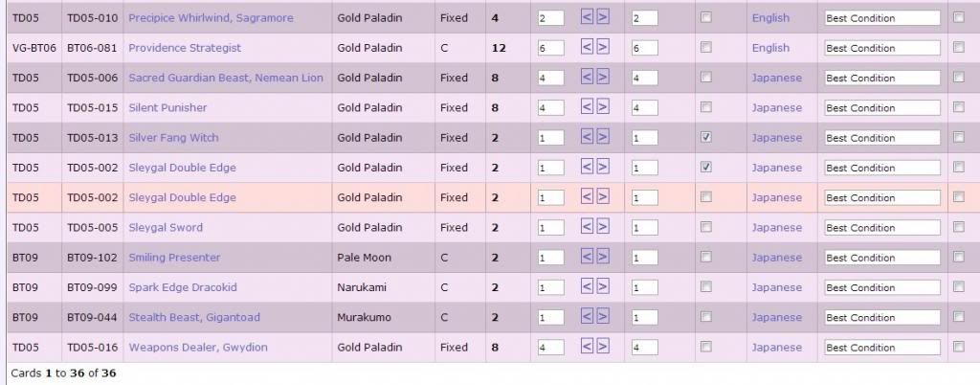Open the Sacred Guardian Beast, Nemean Lion link
Screen dimensions: 980x385
click(x=226, y=78)
